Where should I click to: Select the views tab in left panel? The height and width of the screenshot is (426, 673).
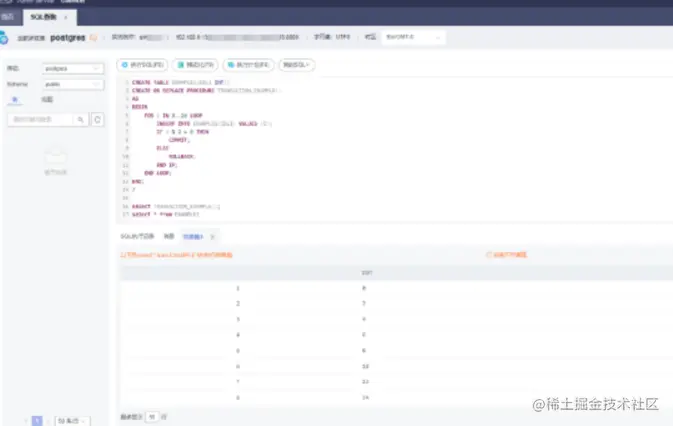point(47,100)
